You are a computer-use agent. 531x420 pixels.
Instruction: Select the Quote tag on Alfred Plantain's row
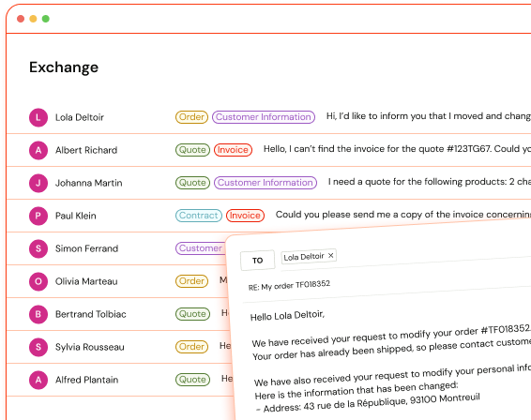point(192,380)
